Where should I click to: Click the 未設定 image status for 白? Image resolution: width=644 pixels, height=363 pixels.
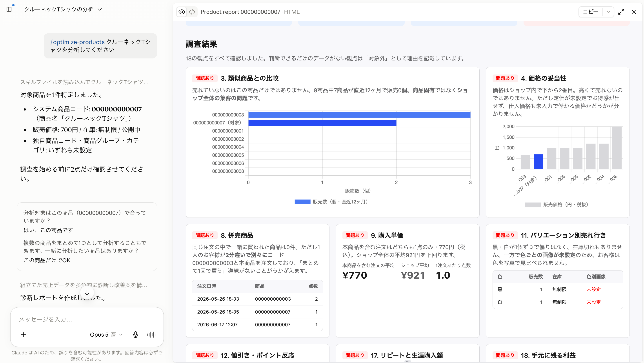click(593, 302)
